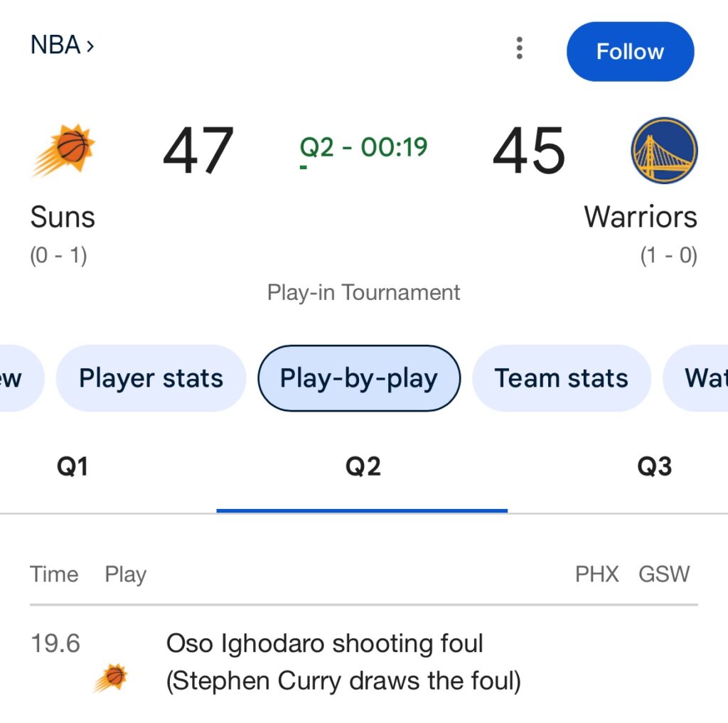The height and width of the screenshot is (723, 728).
Task: Switch to the Player stats tab
Action: click(151, 378)
